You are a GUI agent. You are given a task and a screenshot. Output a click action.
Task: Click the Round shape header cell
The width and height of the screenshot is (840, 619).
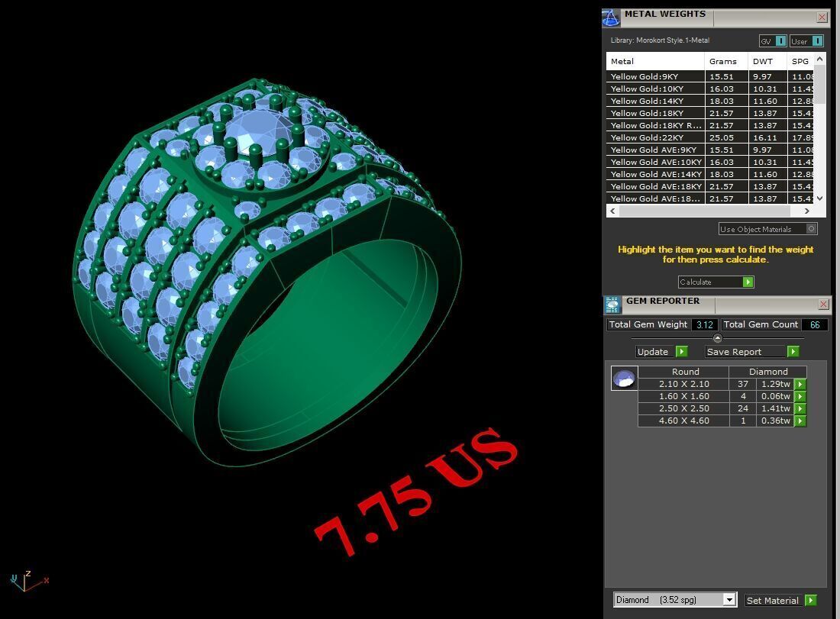tap(685, 372)
